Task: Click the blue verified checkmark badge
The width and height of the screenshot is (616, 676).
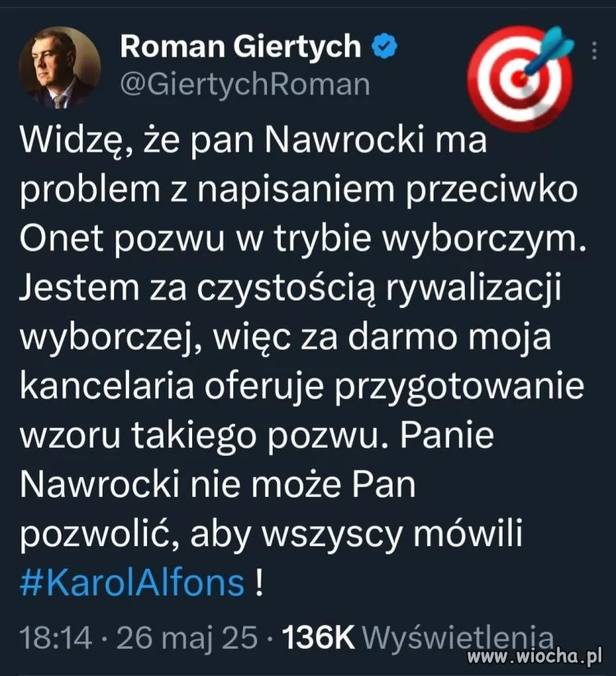Action: point(384,47)
